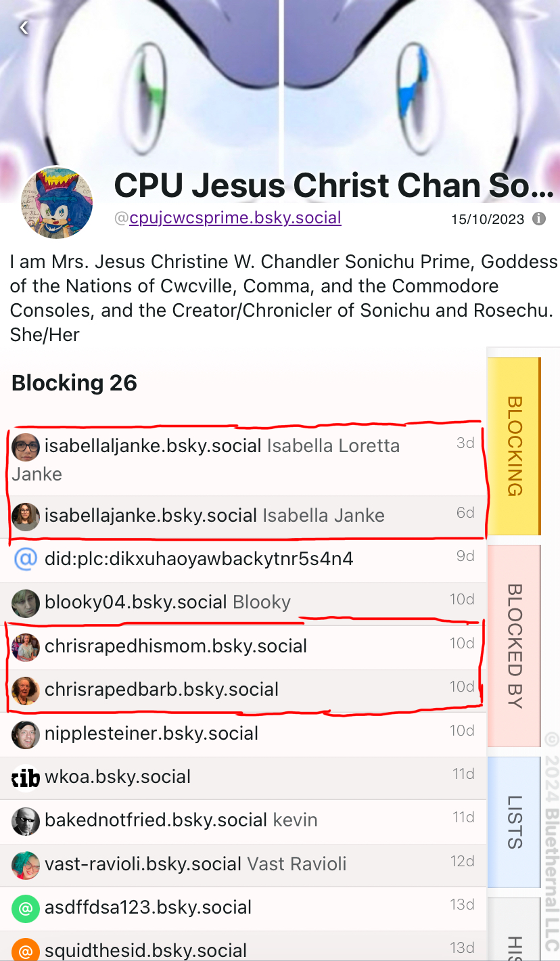Screen dimensions: 560x961
Task: Click the bakednotfried sunglasses avatar
Action: point(26,821)
